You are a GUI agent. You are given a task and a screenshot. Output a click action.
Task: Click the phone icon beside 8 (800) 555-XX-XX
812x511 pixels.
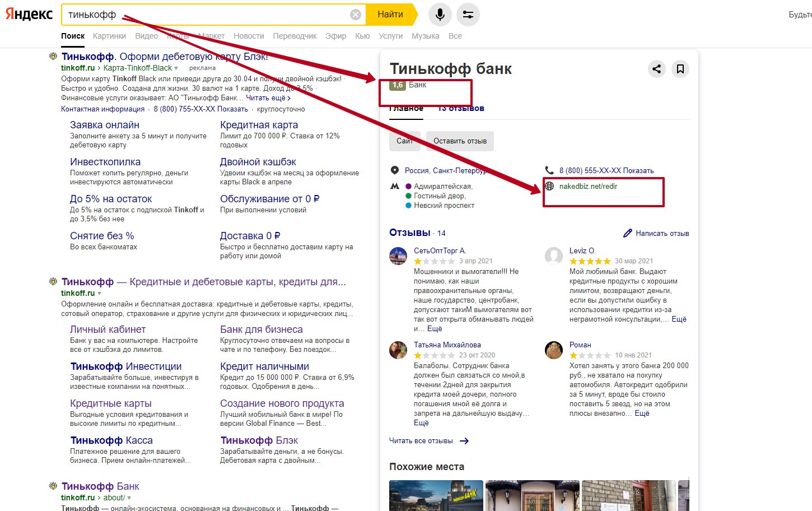pyautogui.click(x=549, y=170)
